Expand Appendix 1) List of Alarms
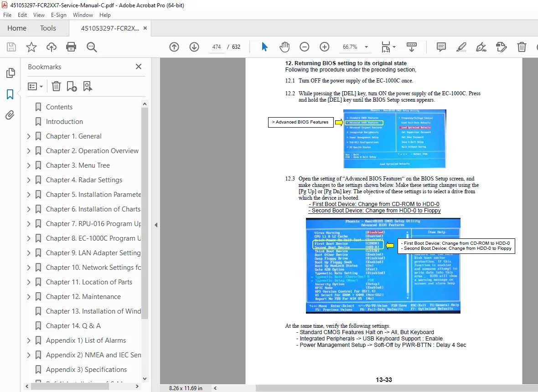Viewport: 538px width, 392px height. click(x=29, y=340)
